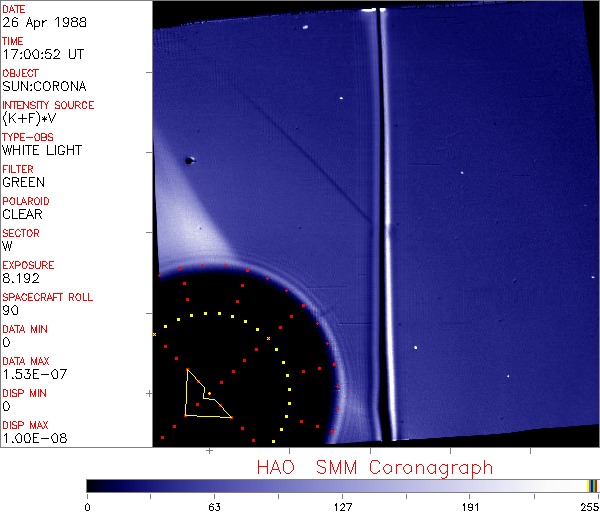The width and height of the screenshot is (600, 512).
Task: Click the POLAROID value CLEAR
Action: point(22,215)
